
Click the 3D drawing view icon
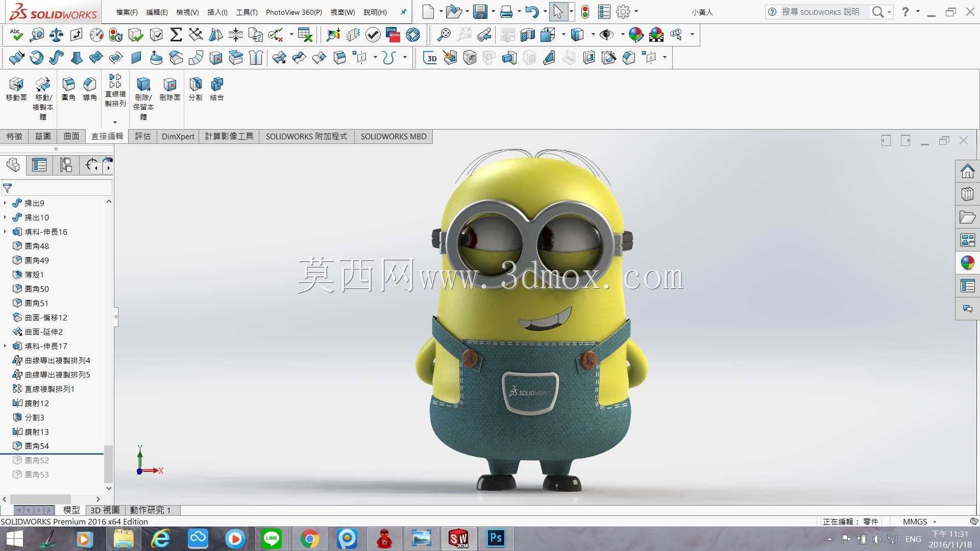click(431, 58)
